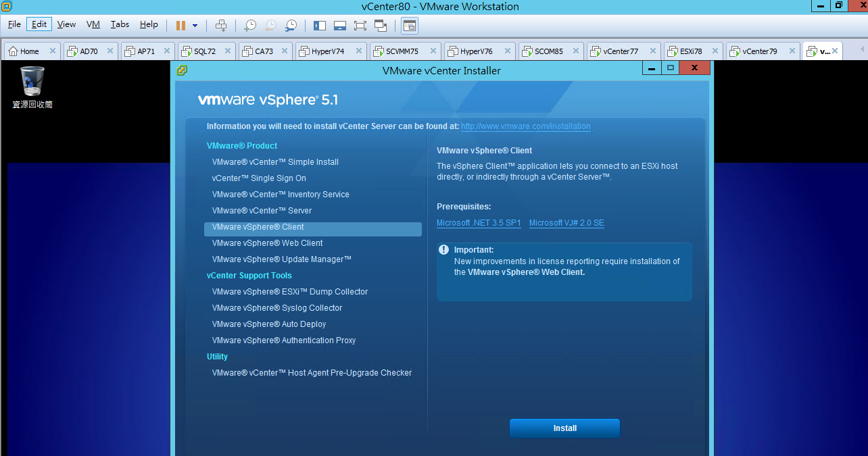Click the Important notice exclamation icon
Viewport: 868px width, 456px height.
(444, 249)
